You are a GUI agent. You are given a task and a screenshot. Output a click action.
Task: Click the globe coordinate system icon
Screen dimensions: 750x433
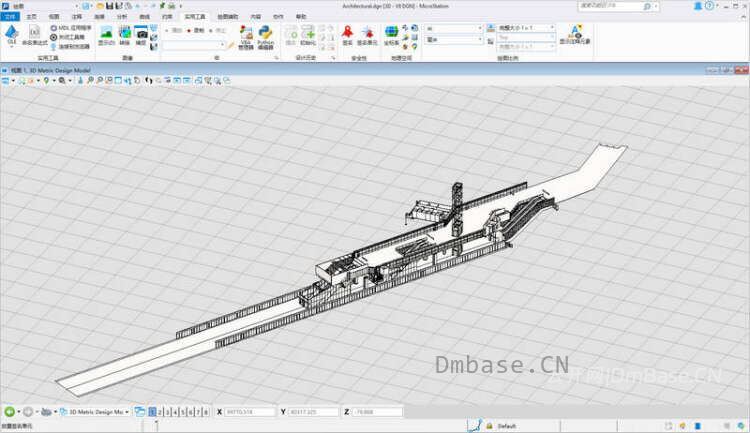[x=391, y=36]
